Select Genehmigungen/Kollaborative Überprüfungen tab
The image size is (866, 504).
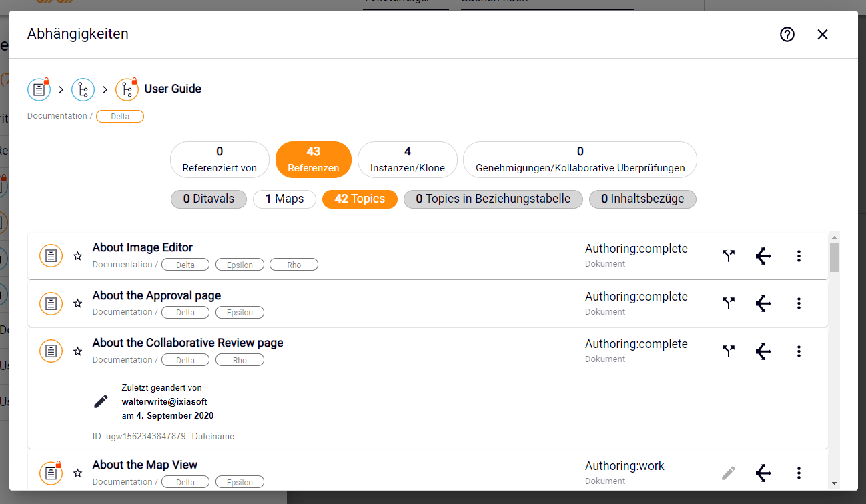pos(580,160)
